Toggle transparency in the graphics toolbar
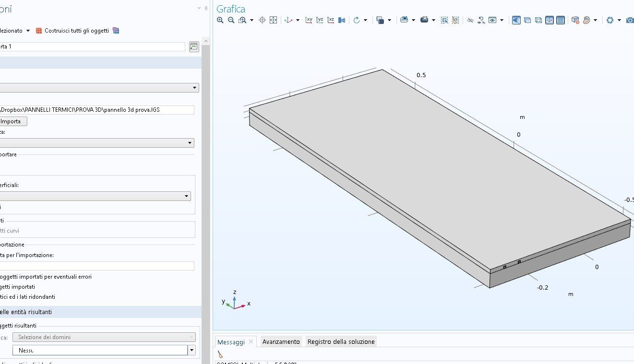 [527, 20]
